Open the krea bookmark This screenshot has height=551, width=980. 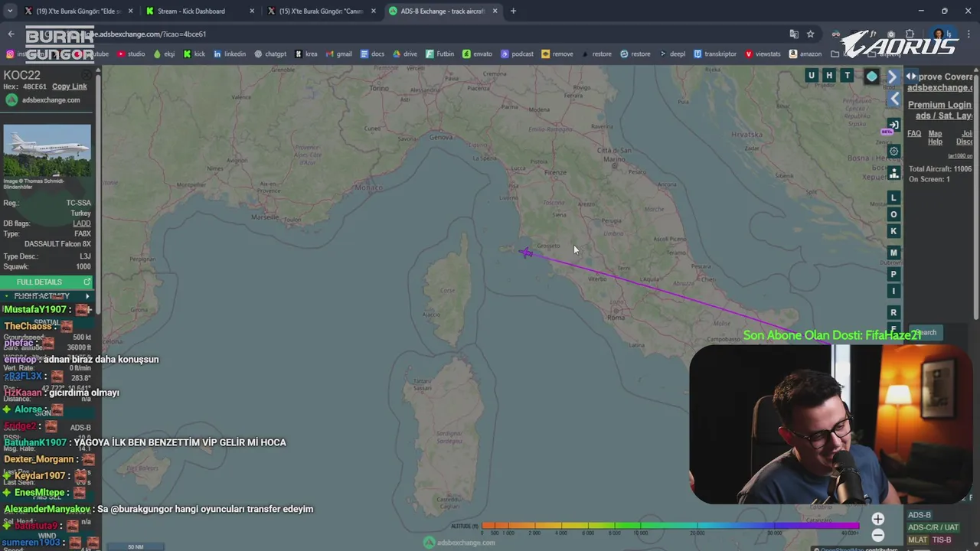[x=306, y=54]
